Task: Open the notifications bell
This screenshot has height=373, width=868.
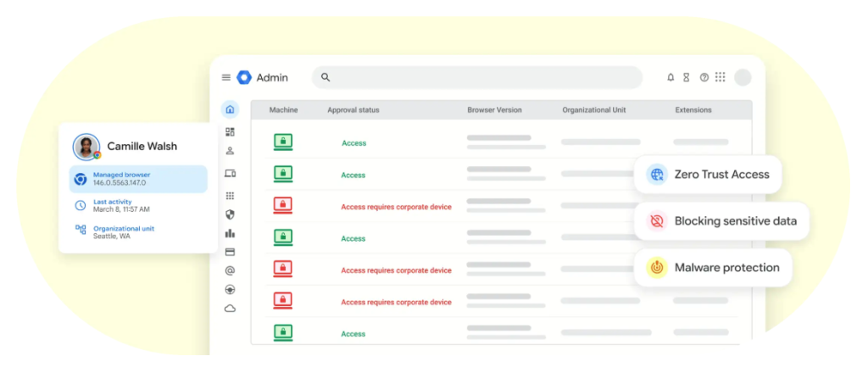Action: [670, 77]
